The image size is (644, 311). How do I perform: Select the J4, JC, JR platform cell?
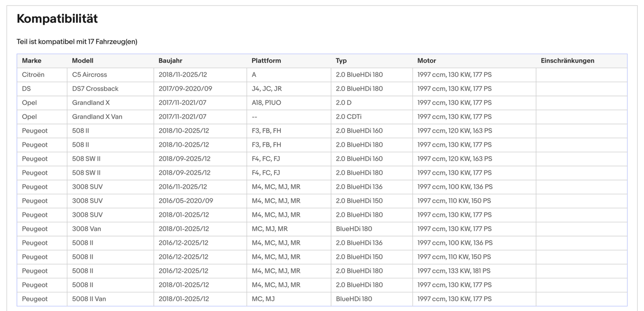coord(267,89)
